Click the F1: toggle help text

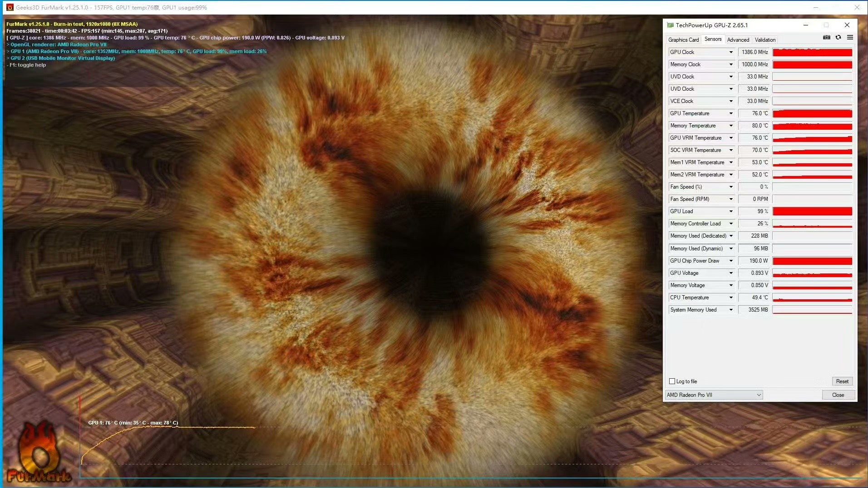[26, 65]
